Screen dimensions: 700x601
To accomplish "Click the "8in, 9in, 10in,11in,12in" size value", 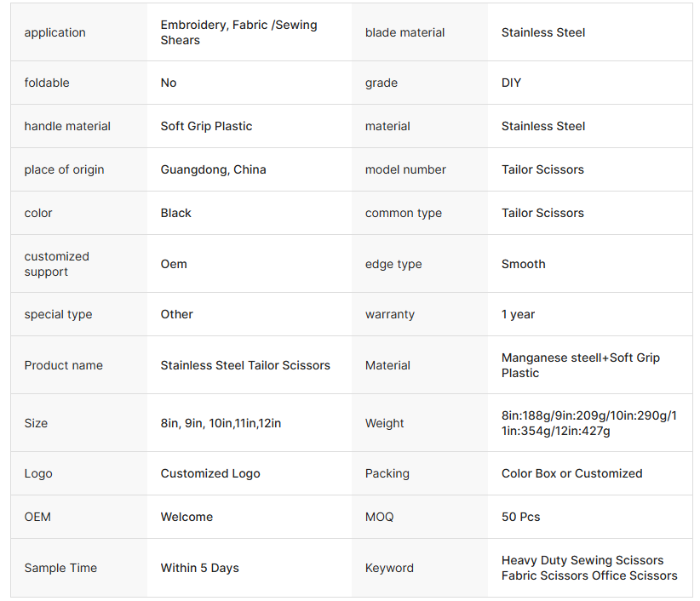I will pos(221,423).
